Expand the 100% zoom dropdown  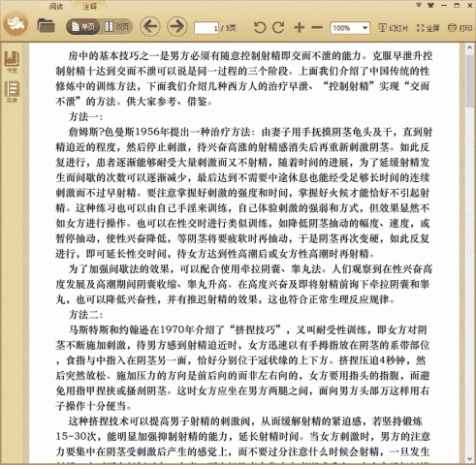coord(365,28)
